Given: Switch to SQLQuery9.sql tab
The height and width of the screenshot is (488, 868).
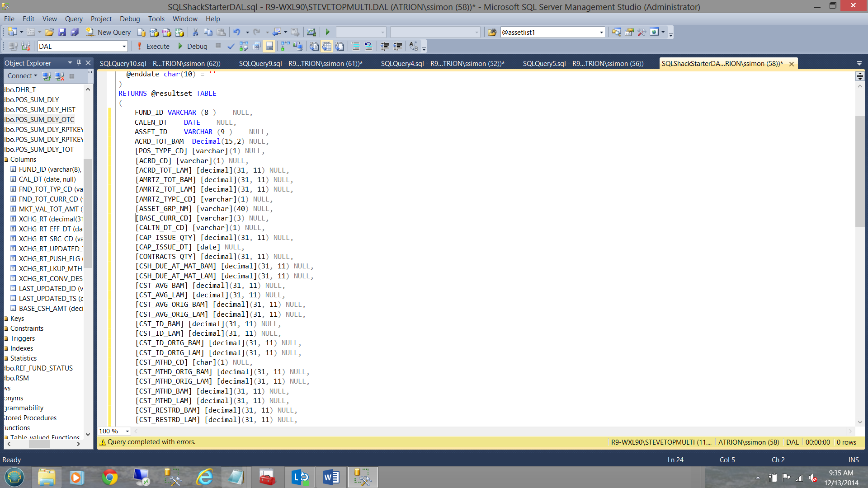Looking at the screenshot, I should point(301,63).
